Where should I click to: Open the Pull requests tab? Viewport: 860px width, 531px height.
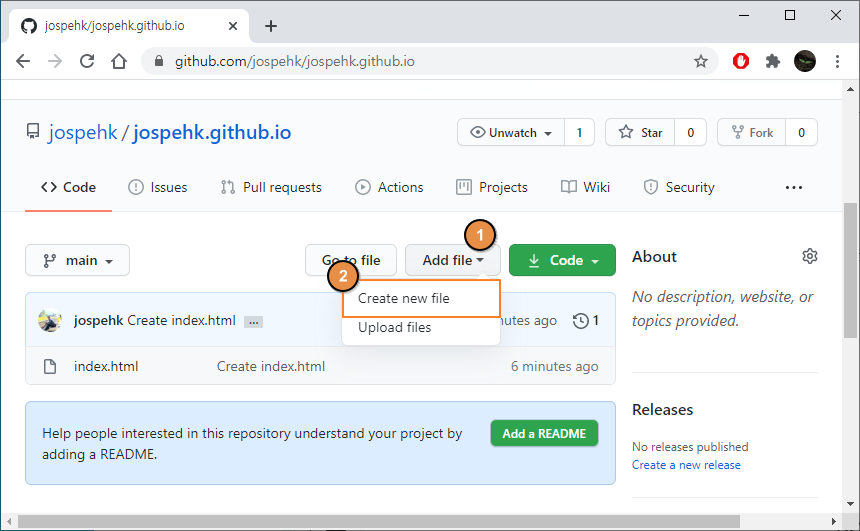[271, 188]
